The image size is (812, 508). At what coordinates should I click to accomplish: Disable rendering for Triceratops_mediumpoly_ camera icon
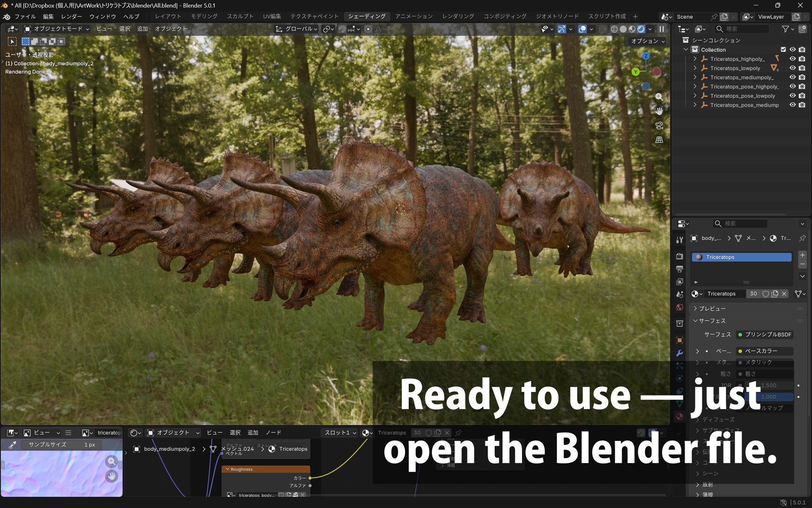pyautogui.click(x=802, y=77)
